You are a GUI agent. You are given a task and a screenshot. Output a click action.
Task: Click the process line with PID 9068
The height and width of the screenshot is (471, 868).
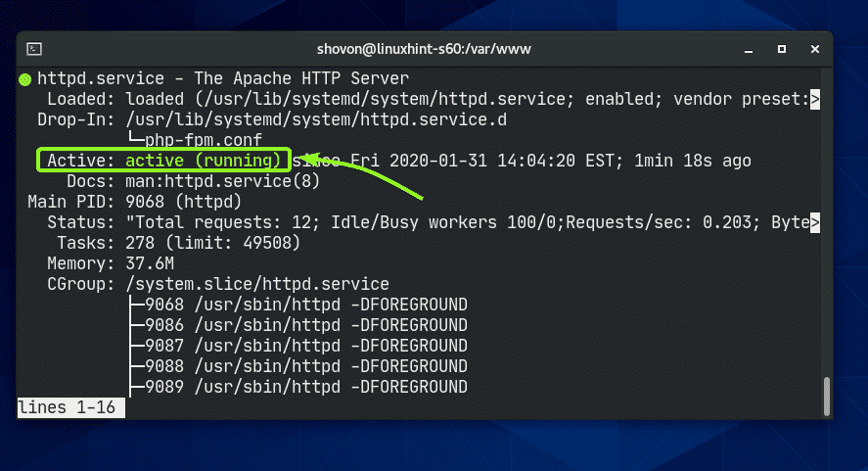tap(306, 305)
